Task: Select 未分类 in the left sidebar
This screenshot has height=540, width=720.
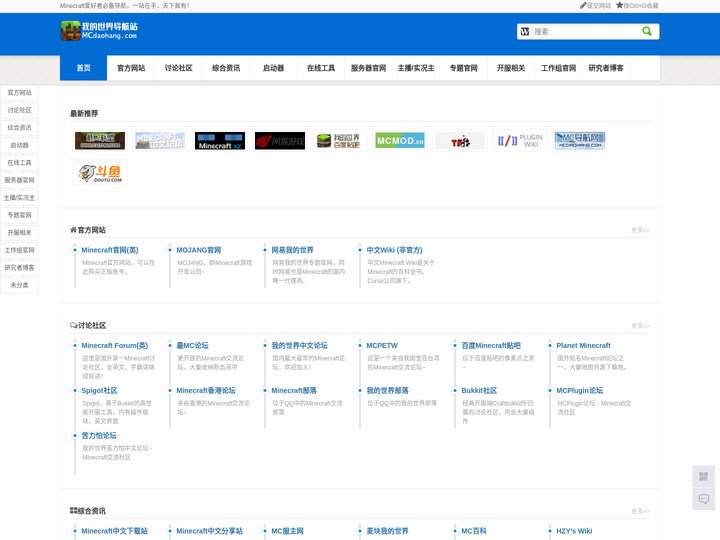Action: (19, 285)
